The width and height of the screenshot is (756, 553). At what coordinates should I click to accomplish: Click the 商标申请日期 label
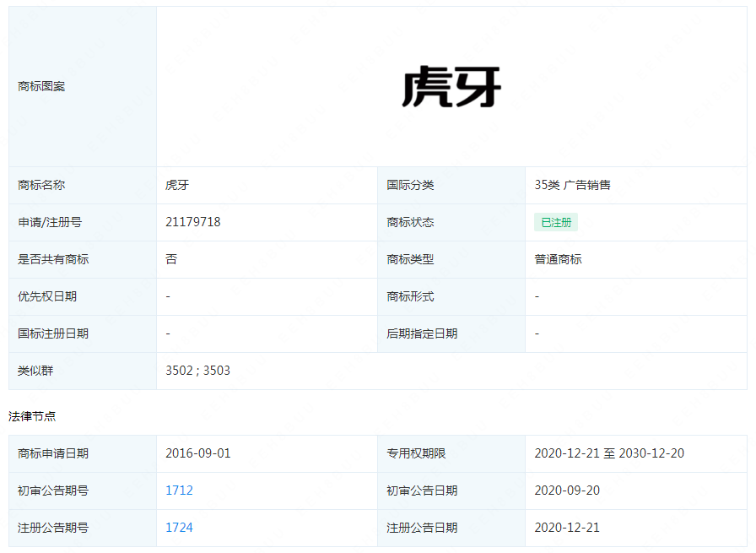point(53,453)
